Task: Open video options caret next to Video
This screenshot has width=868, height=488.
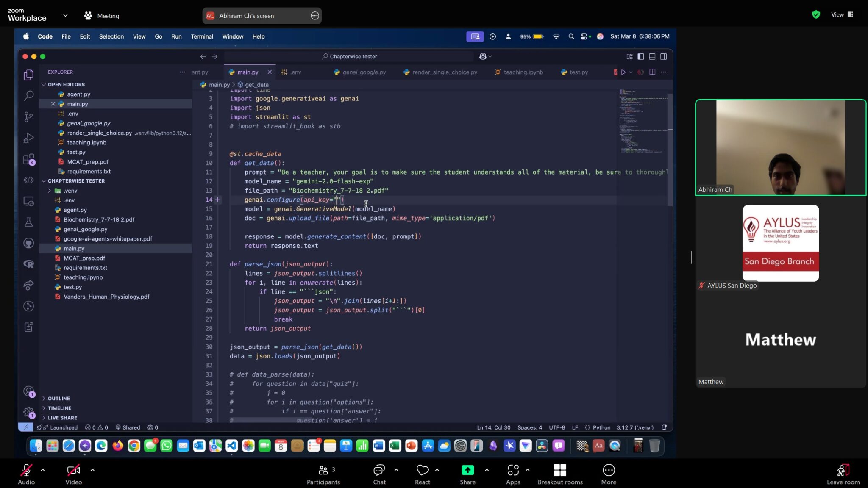Action: coord(92,470)
